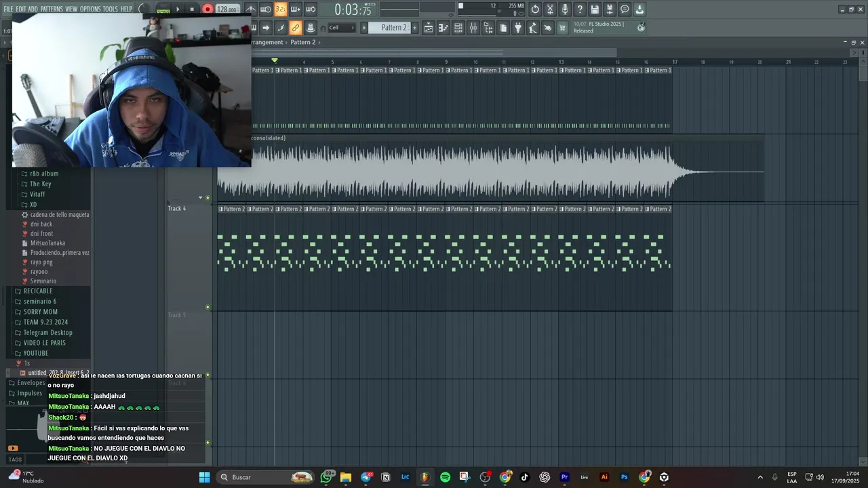Click the play transport button
868x488 pixels.
pyautogui.click(x=178, y=9)
